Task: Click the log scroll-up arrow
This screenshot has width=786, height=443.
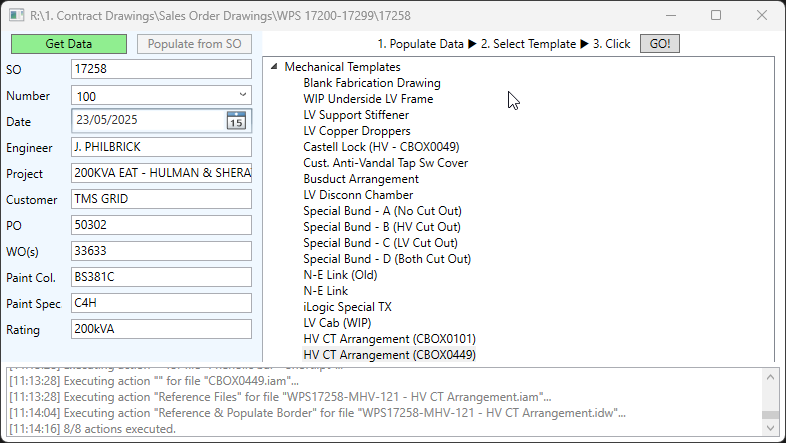Action: point(771,377)
